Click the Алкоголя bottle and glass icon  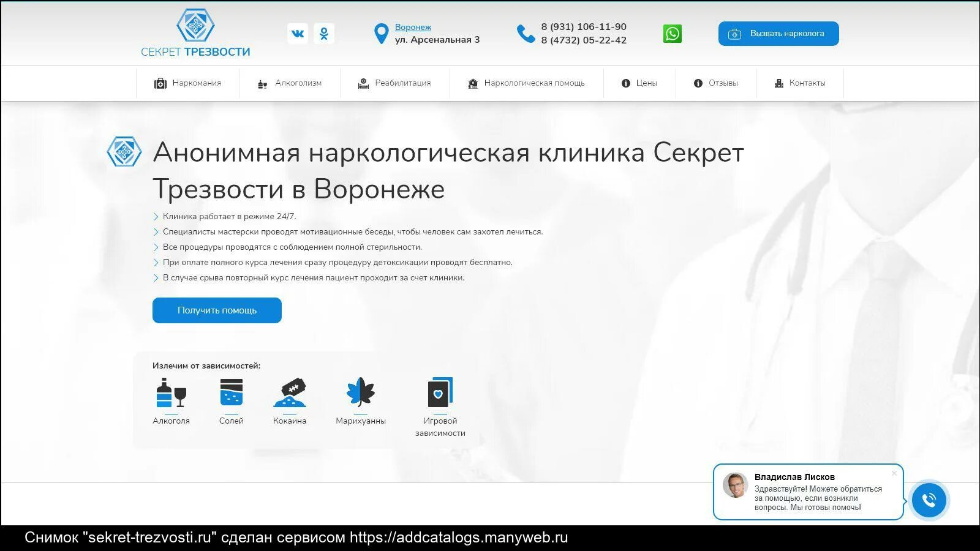point(171,392)
